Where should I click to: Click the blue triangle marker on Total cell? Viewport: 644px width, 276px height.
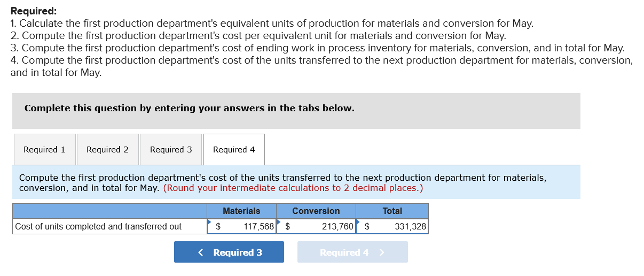tap(358, 221)
